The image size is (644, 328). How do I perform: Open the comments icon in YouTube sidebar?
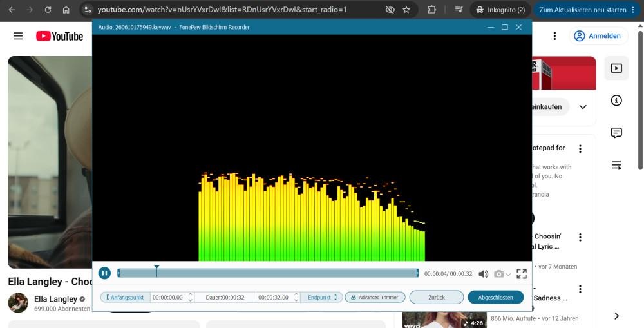pyautogui.click(x=616, y=133)
